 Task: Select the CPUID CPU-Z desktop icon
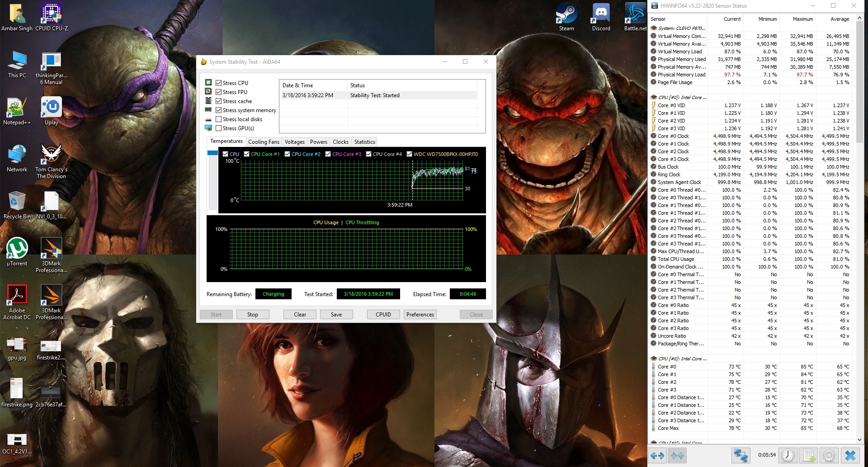point(52,17)
